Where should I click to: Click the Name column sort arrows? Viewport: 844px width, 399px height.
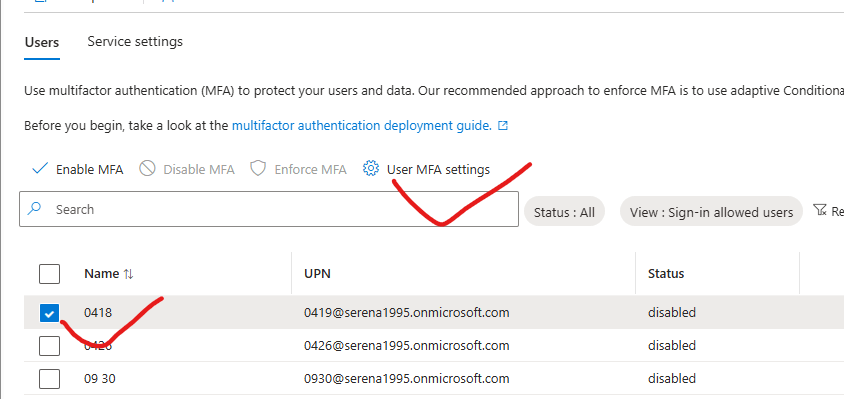[x=128, y=274]
